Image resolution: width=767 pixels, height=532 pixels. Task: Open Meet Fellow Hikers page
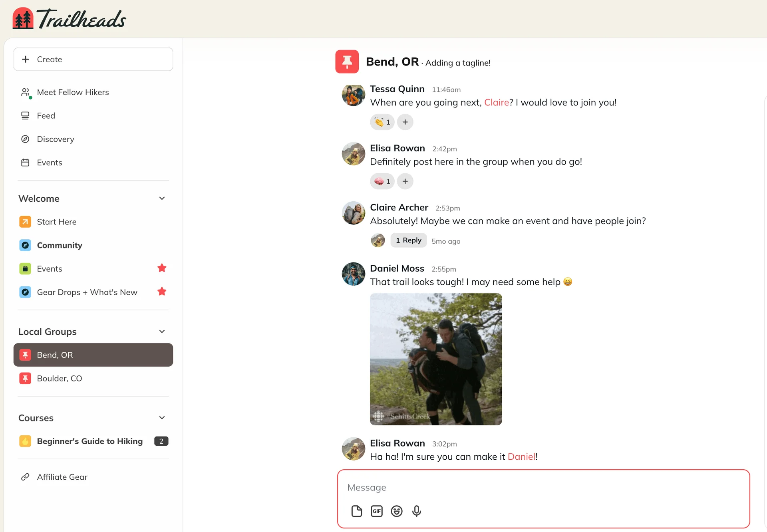[x=93, y=92]
